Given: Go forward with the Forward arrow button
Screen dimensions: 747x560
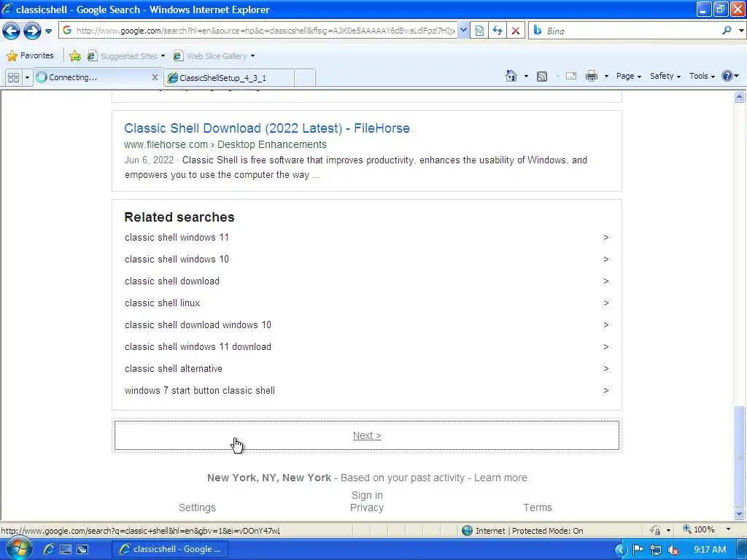Looking at the screenshot, I should 32,31.
